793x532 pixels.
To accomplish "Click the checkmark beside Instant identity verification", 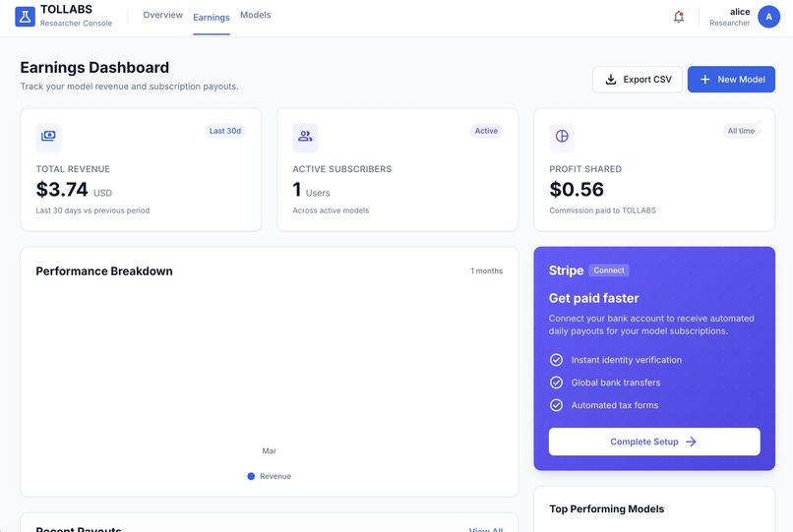I will pyautogui.click(x=556, y=360).
